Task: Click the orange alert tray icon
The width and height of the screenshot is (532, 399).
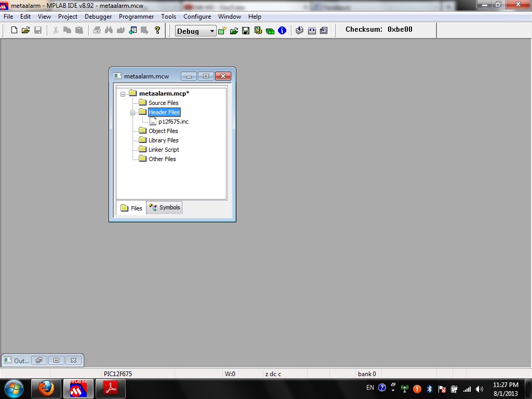Action: click(x=417, y=389)
